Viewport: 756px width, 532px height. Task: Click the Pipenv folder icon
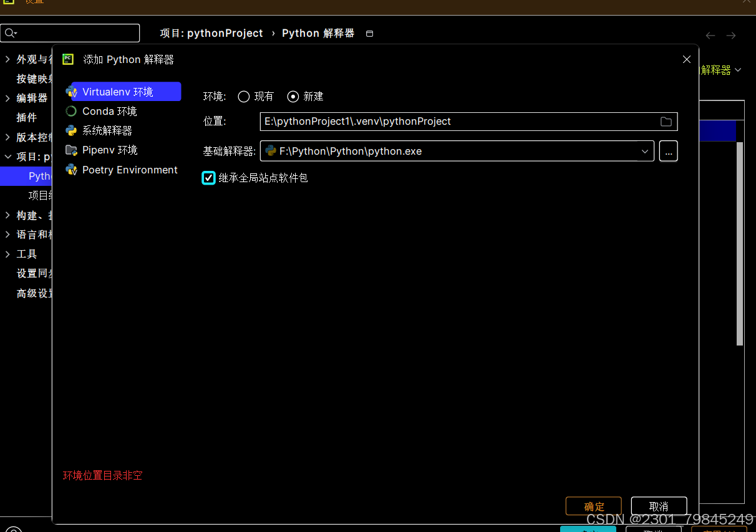pos(71,150)
